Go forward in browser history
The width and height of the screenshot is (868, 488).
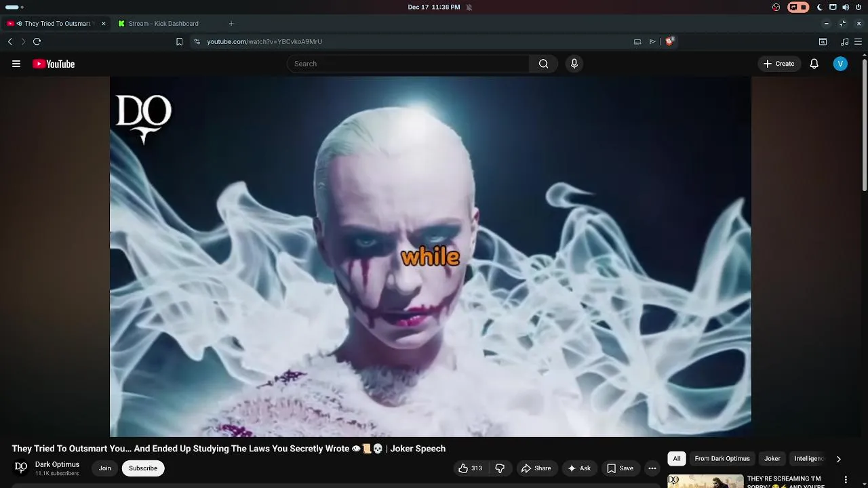pyautogui.click(x=23, y=41)
